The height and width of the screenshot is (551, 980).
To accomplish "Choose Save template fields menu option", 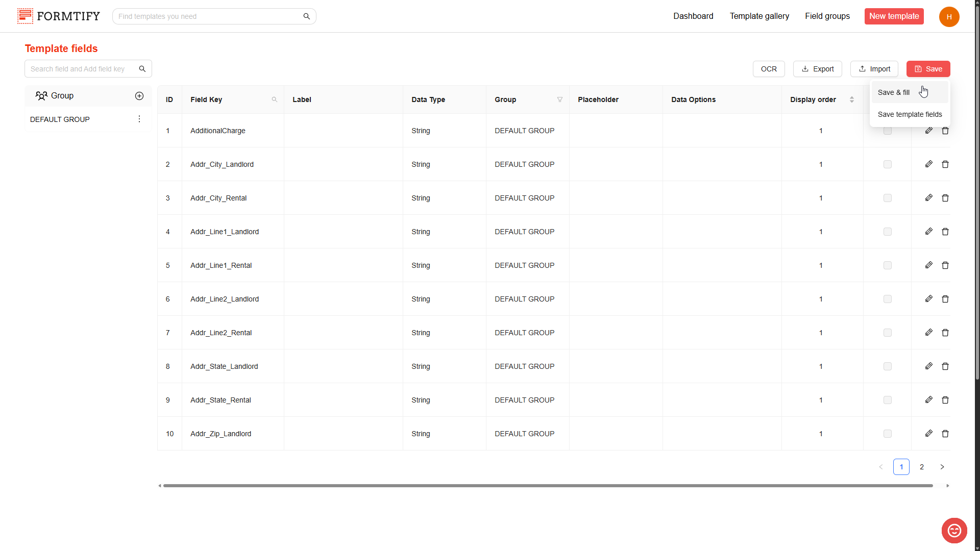I will [x=910, y=114].
